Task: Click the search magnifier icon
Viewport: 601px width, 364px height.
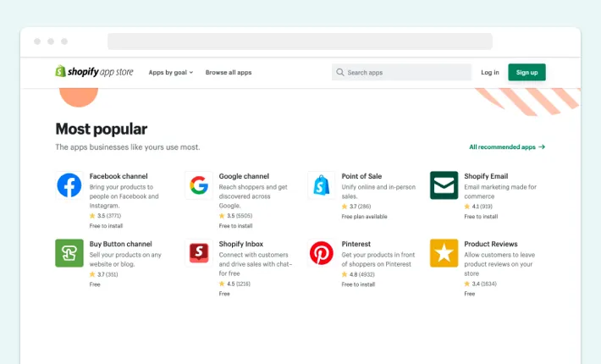Action: pos(340,72)
